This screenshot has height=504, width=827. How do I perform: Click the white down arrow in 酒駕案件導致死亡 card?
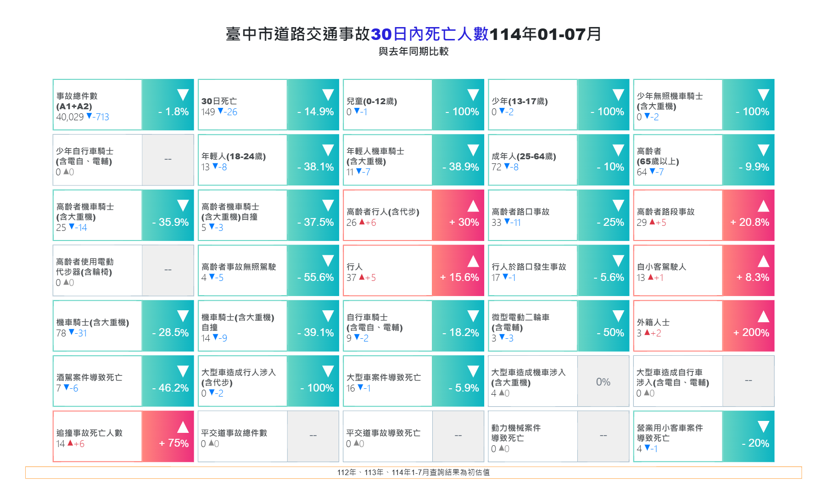point(183,371)
